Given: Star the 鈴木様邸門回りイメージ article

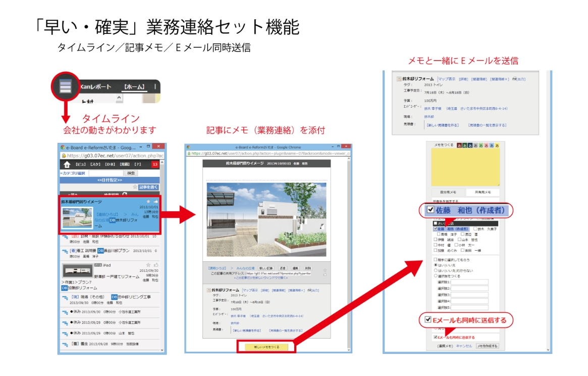Looking at the screenshot, I should [x=148, y=202].
